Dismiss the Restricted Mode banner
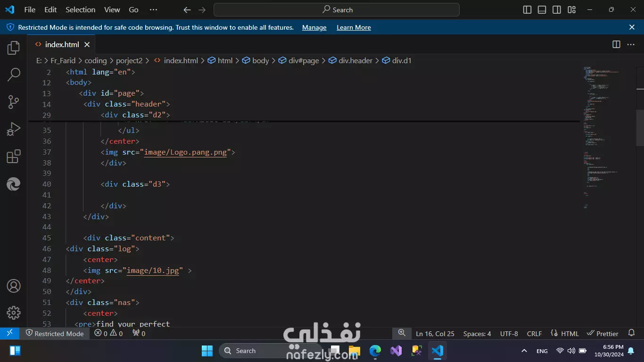Viewport: 644px width, 362px height. click(632, 27)
